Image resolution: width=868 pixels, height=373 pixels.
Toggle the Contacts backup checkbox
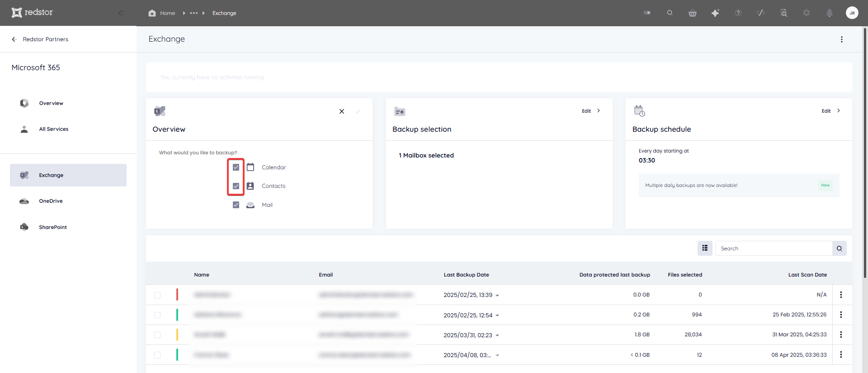tap(236, 186)
